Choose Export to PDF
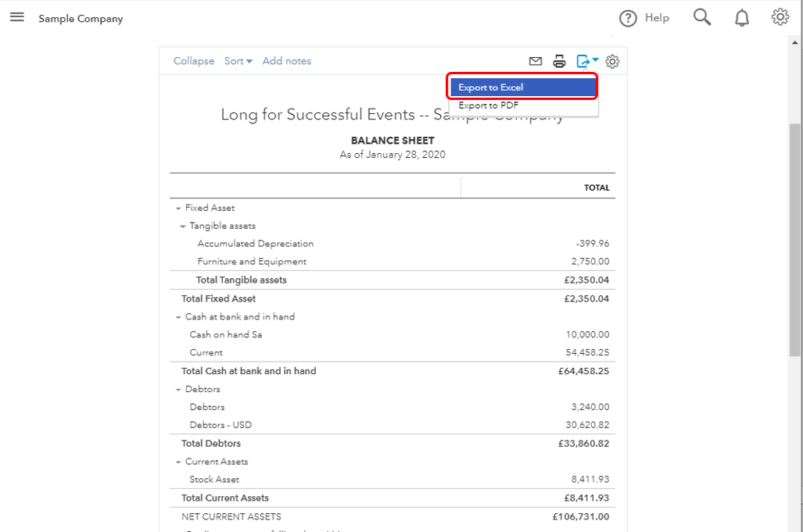 (x=523, y=105)
